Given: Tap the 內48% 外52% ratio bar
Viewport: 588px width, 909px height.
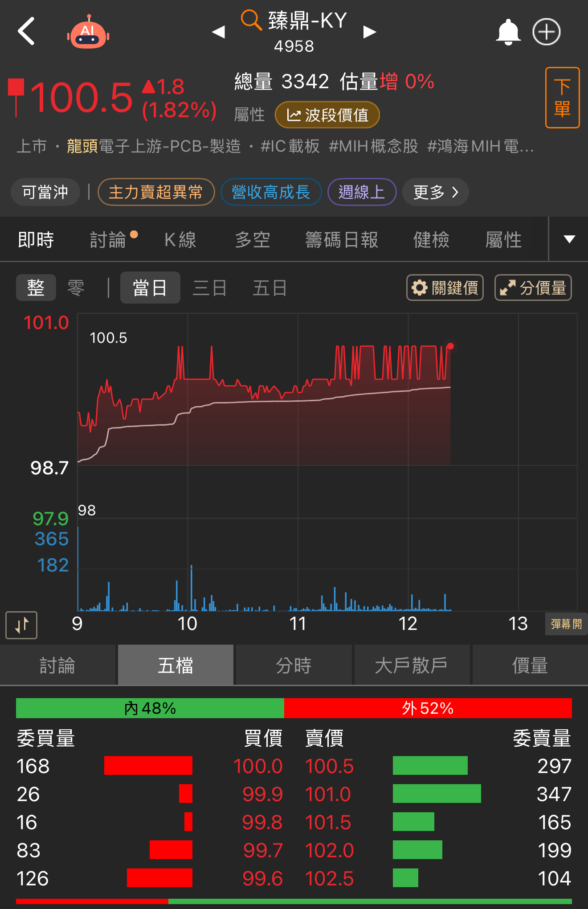Looking at the screenshot, I should click(x=294, y=708).
